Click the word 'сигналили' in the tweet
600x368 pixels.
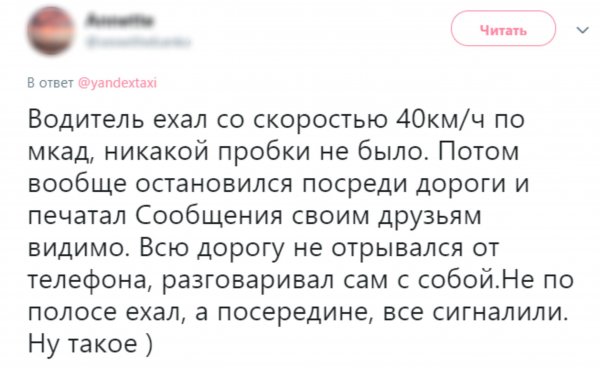click(501, 313)
